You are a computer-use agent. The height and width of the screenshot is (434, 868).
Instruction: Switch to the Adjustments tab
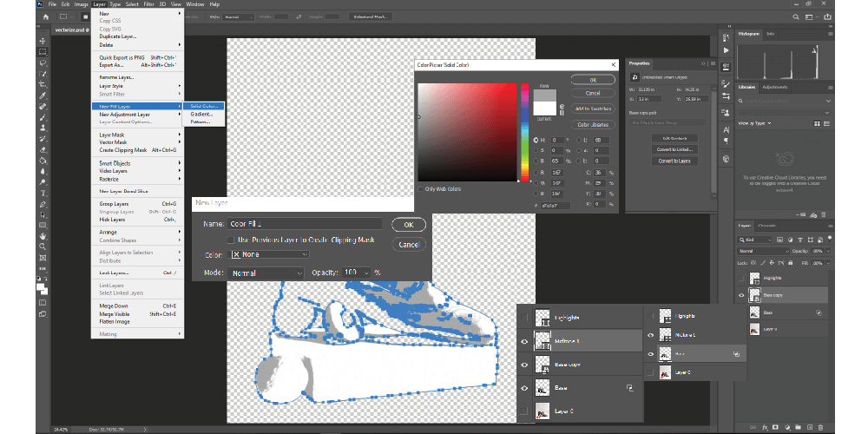tap(775, 88)
